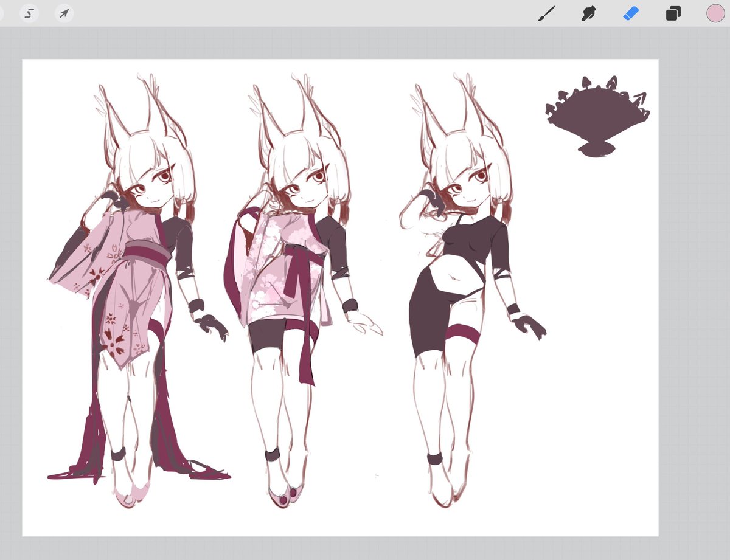Select the Brush tool
The width and height of the screenshot is (730, 560).
[547, 13]
